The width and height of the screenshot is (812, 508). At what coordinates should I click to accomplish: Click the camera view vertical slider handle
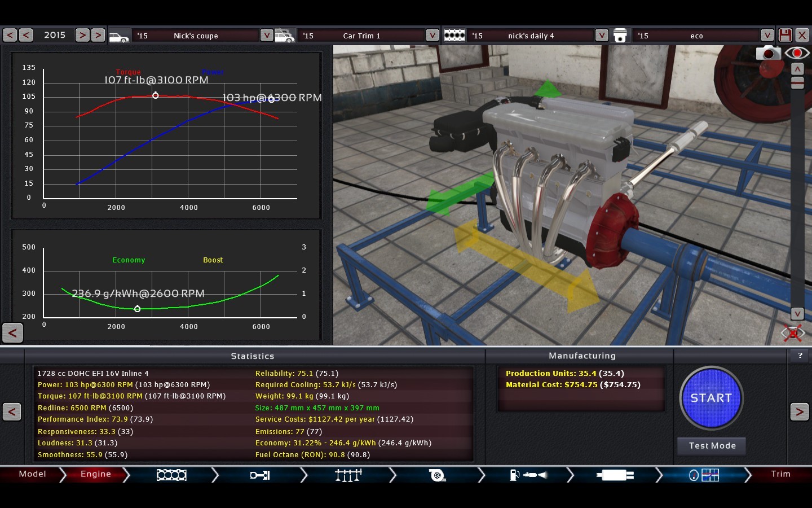click(x=797, y=84)
